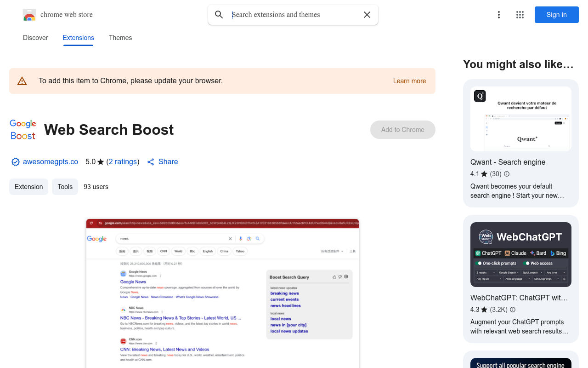The image size is (588, 368).
Task: Click the info icon beside WebChatGPT's rating
Action: point(512,310)
